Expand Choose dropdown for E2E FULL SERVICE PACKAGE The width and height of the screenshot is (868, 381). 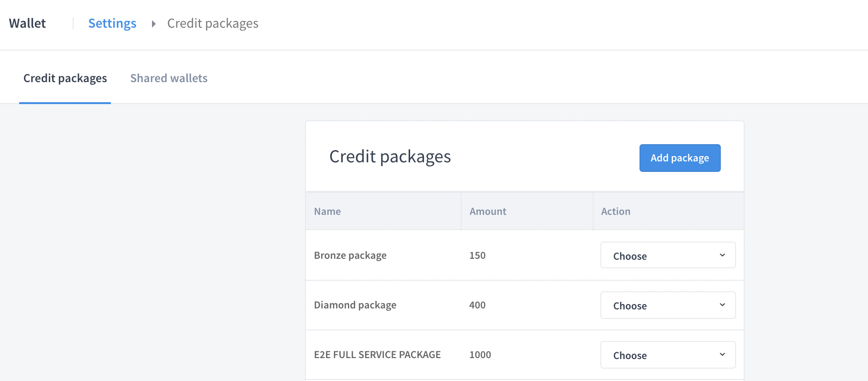click(x=668, y=355)
